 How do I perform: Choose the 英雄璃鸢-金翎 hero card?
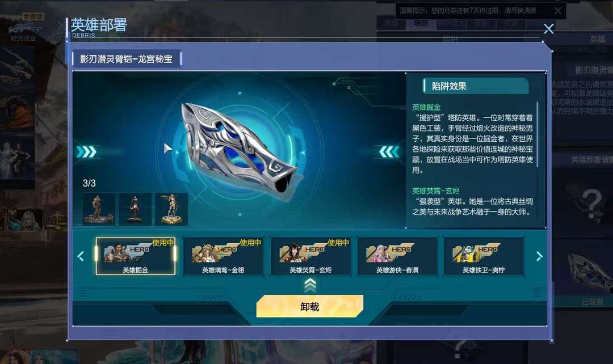[x=223, y=256]
